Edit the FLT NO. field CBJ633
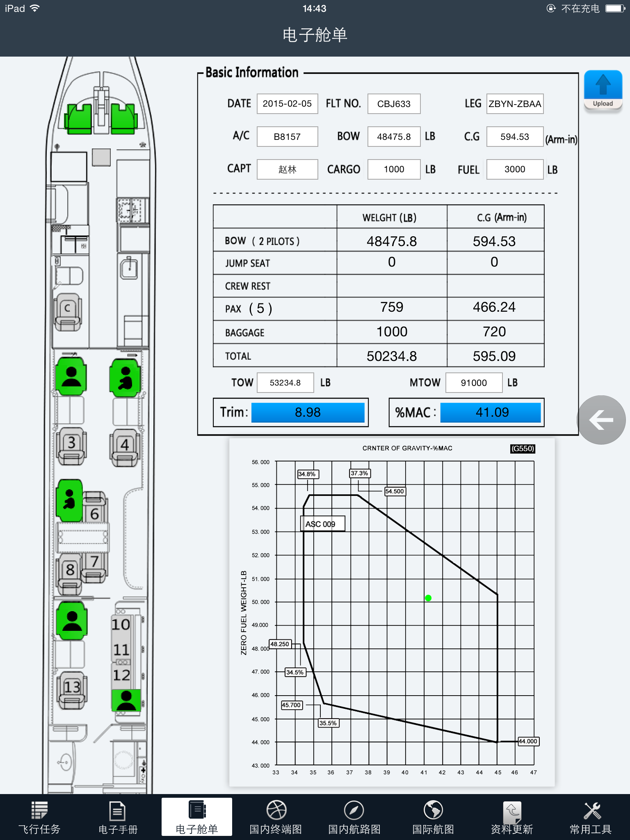The image size is (630, 840). point(394,104)
